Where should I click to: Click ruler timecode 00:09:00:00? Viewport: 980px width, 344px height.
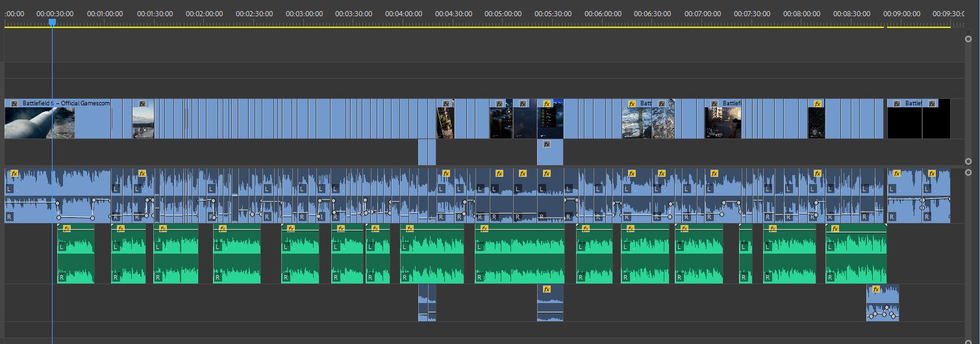pos(901,14)
